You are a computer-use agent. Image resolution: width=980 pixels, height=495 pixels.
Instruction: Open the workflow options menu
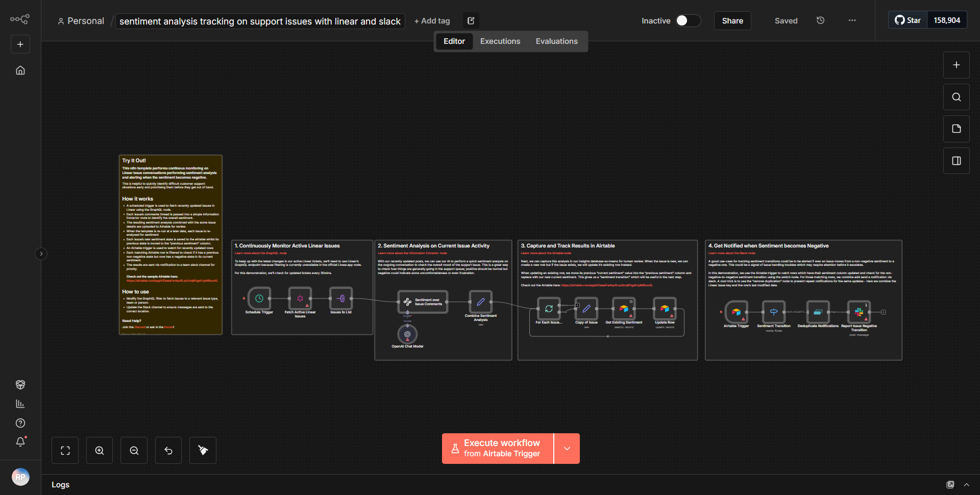point(851,20)
